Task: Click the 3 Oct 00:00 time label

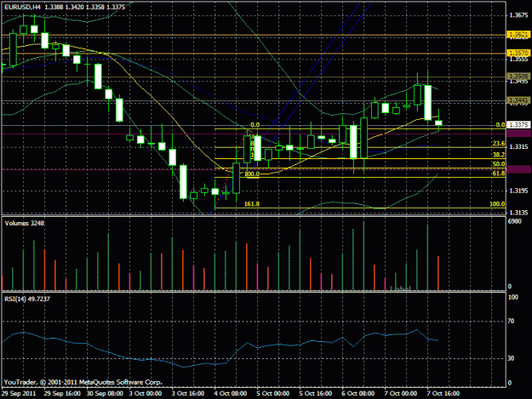Action: pos(146,394)
